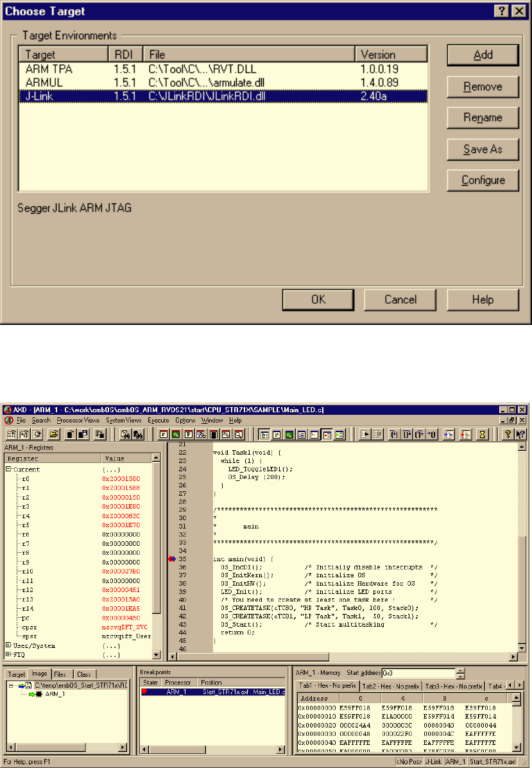Click the J-Link entry in AXD status bar
532x768 pixels.
click(434, 762)
